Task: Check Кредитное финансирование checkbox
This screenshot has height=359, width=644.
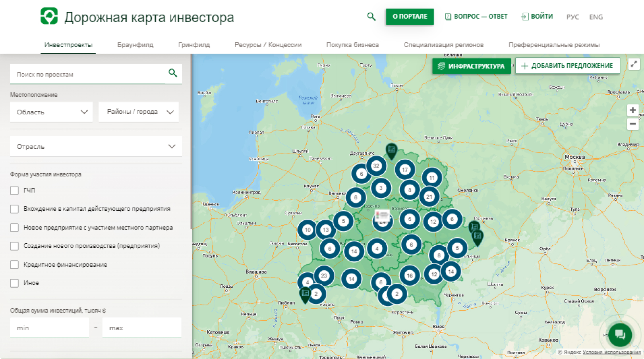Action: click(x=14, y=264)
